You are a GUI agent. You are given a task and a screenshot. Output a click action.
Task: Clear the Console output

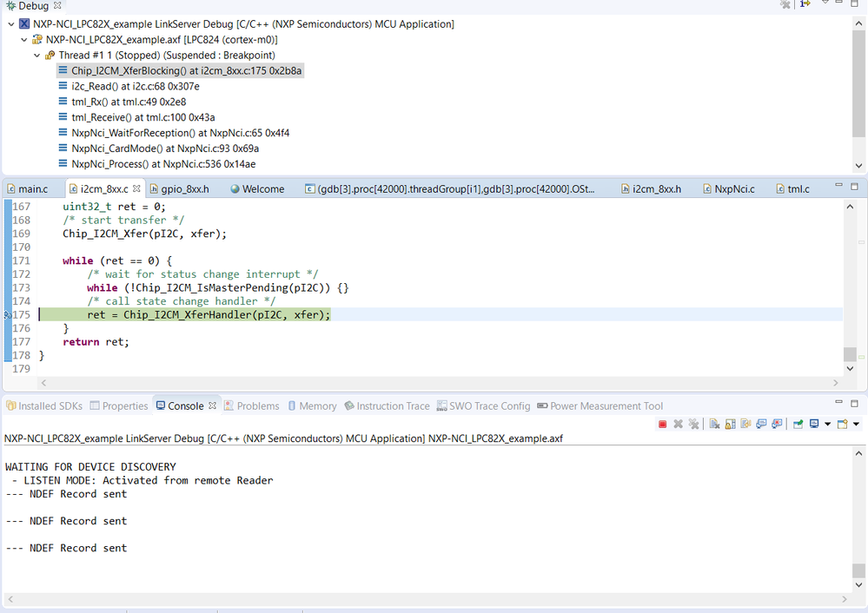point(715,424)
